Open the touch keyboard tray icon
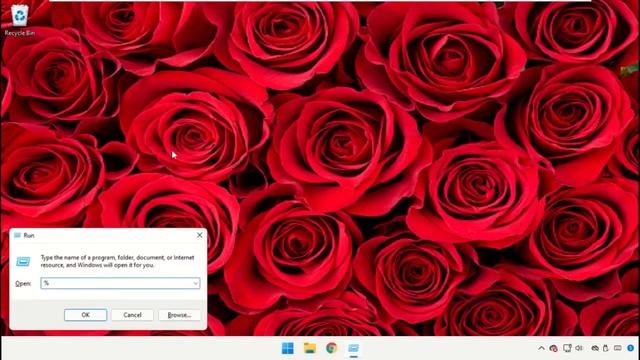The height and width of the screenshot is (360, 640). [618, 348]
